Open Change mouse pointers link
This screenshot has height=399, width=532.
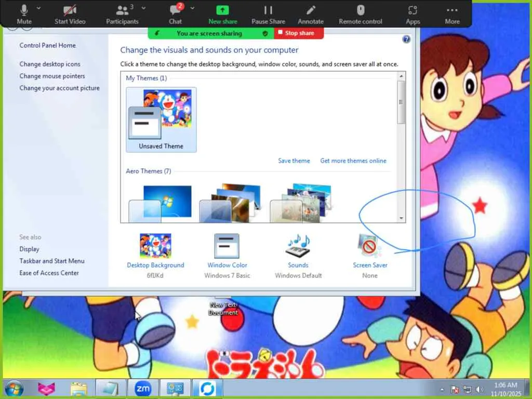[52, 76]
